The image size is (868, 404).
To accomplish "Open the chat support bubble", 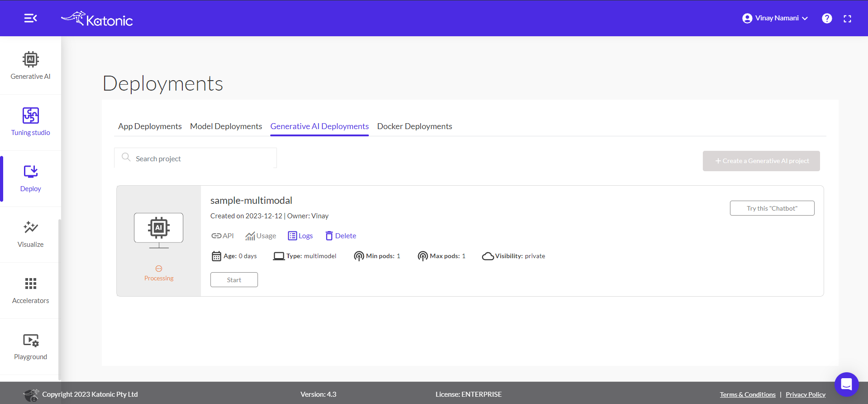I will [846, 385].
